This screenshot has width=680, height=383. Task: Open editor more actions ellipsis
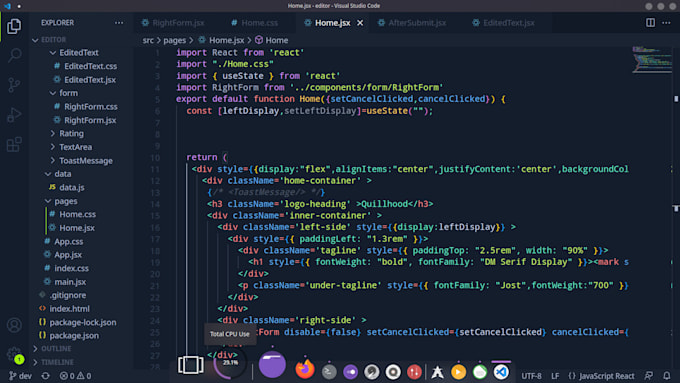click(666, 23)
